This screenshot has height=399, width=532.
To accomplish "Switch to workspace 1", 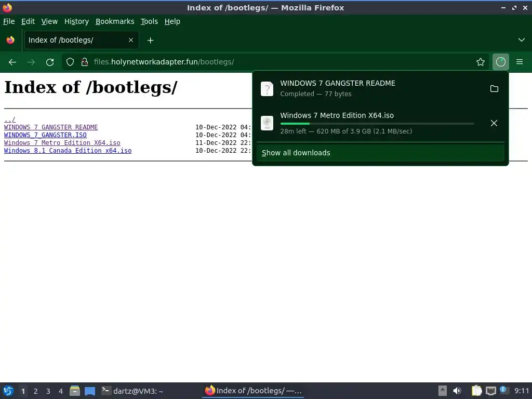I will point(23,391).
